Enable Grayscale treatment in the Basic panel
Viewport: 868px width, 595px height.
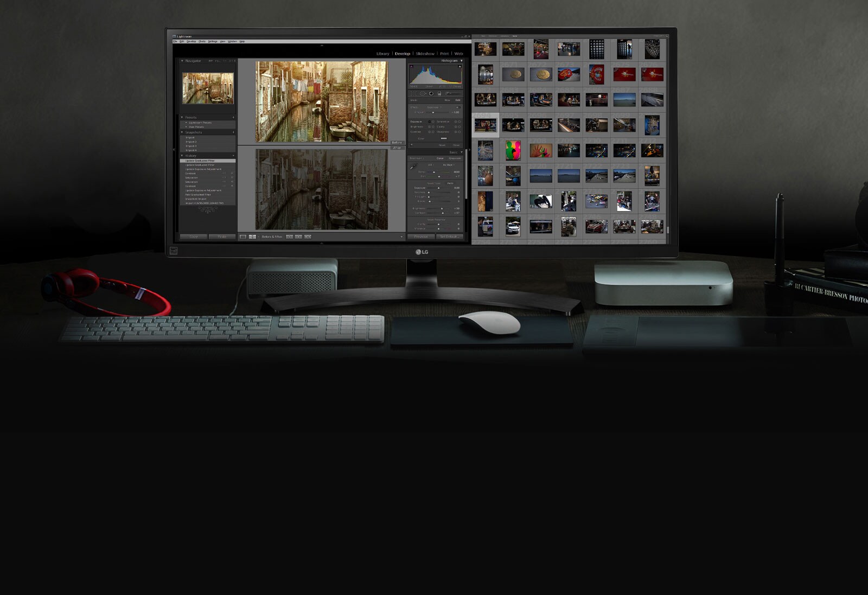455,158
